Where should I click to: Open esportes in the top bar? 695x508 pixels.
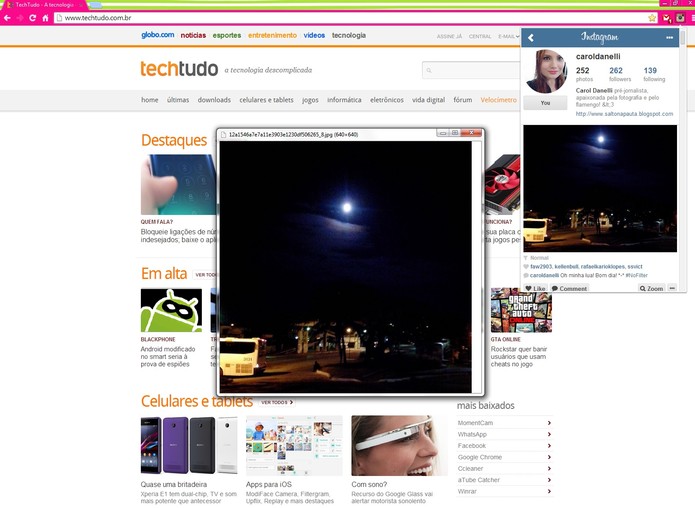click(226, 35)
